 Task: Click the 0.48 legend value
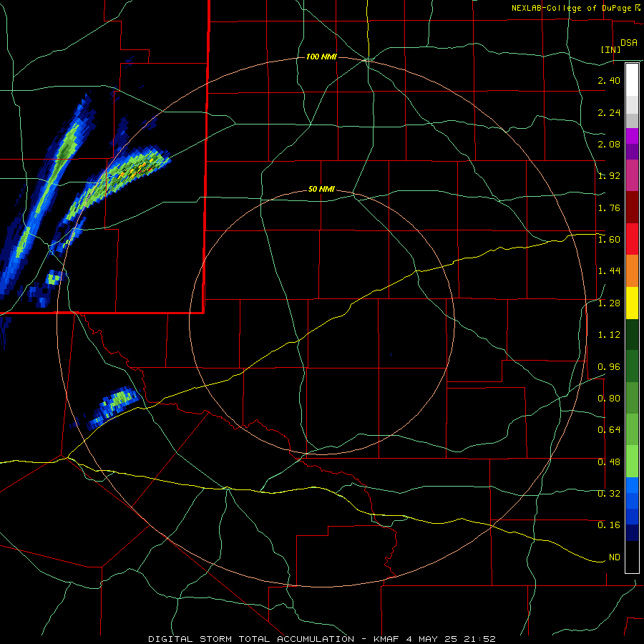(x=609, y=462)
